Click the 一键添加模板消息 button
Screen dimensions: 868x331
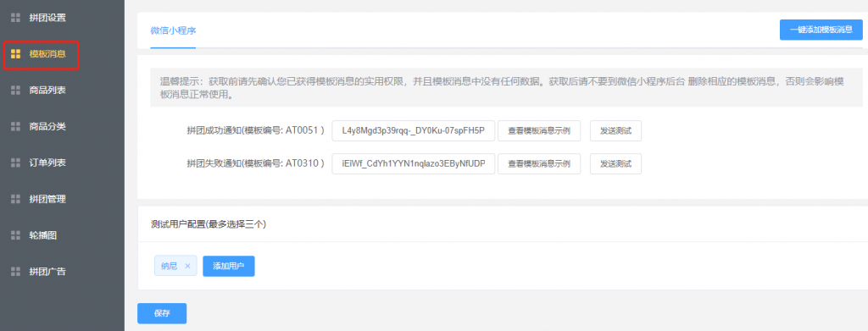click(x=821, y=30)
